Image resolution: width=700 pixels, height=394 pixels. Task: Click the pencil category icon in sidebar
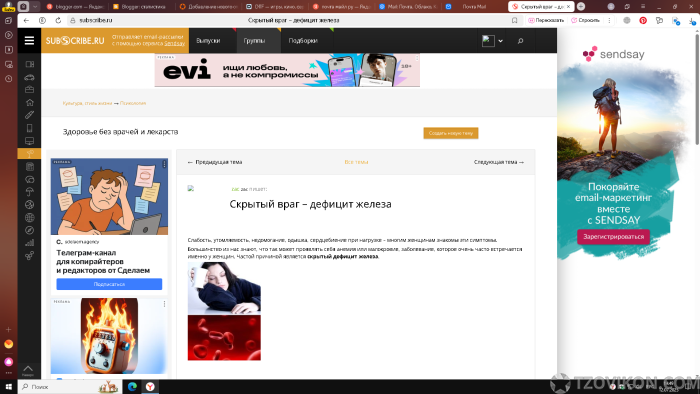coord(29,115)
